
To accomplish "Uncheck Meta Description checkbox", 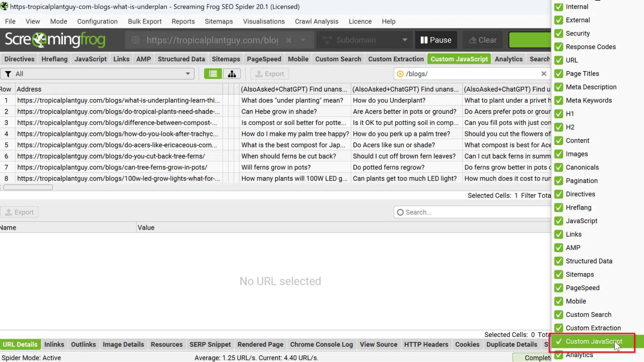I will pos(559,87).
